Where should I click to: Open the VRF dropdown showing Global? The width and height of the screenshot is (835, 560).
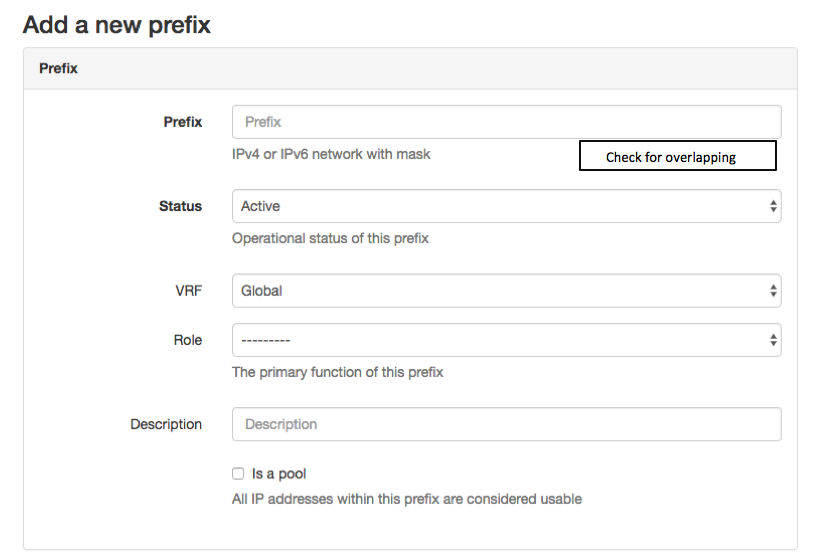pos(500,291)
